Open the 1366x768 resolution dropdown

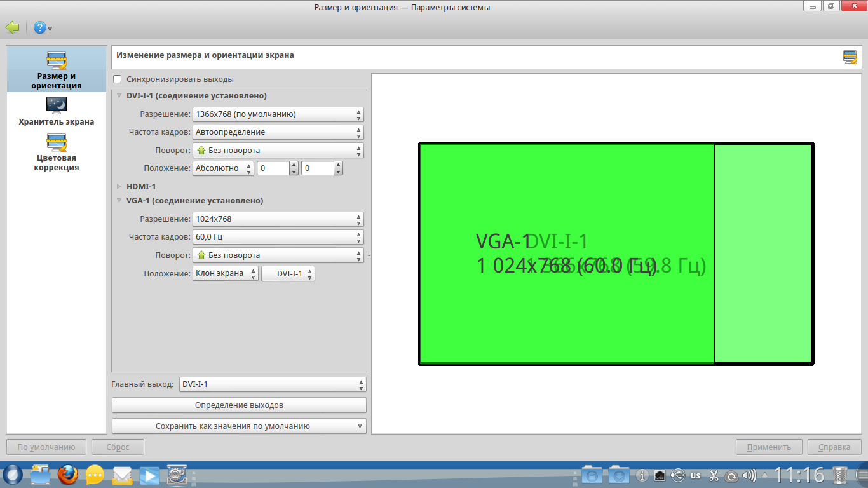tap(278, 114)
